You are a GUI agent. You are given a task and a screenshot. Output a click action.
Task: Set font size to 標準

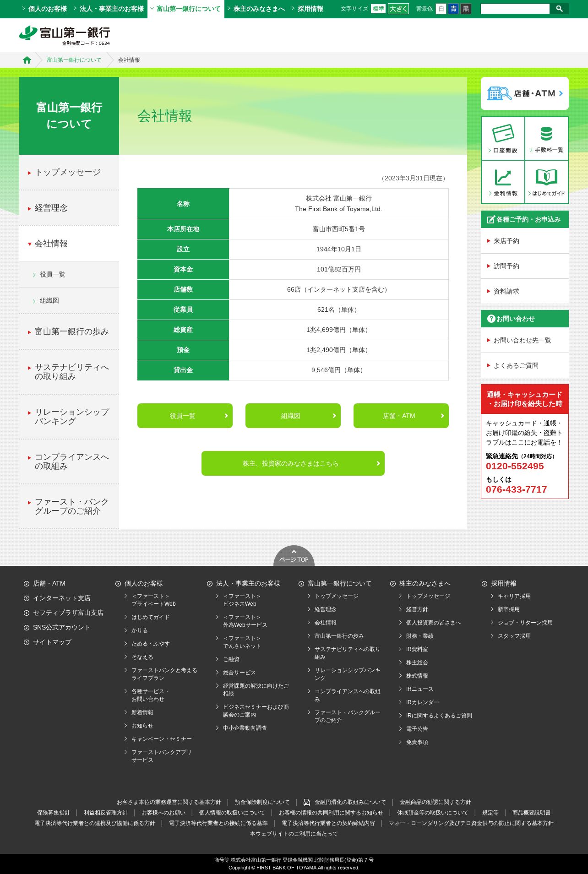pyautogui.click(x=378, y=9)
